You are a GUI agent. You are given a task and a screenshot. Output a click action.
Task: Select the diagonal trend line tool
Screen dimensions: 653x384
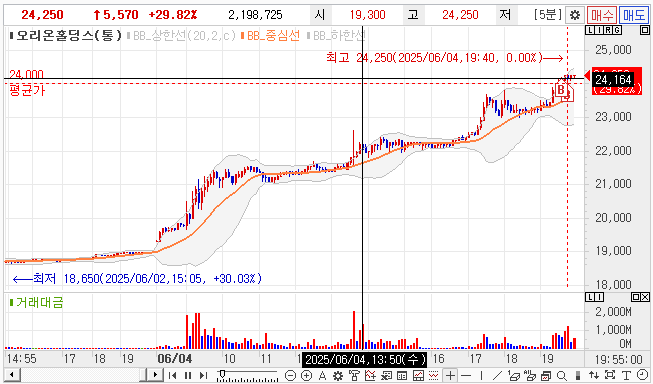498,375
